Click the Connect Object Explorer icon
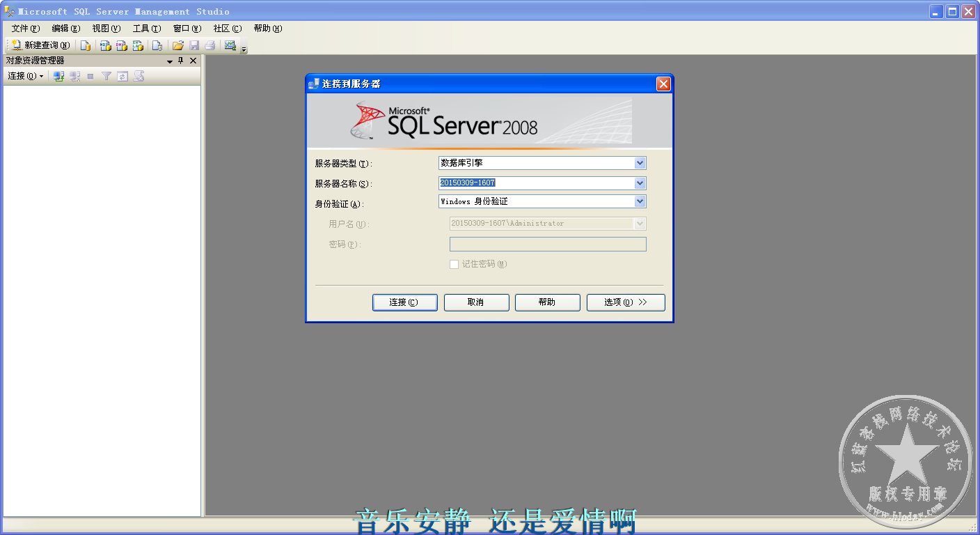This screenshot has width=980, height=535. (59, 76)
